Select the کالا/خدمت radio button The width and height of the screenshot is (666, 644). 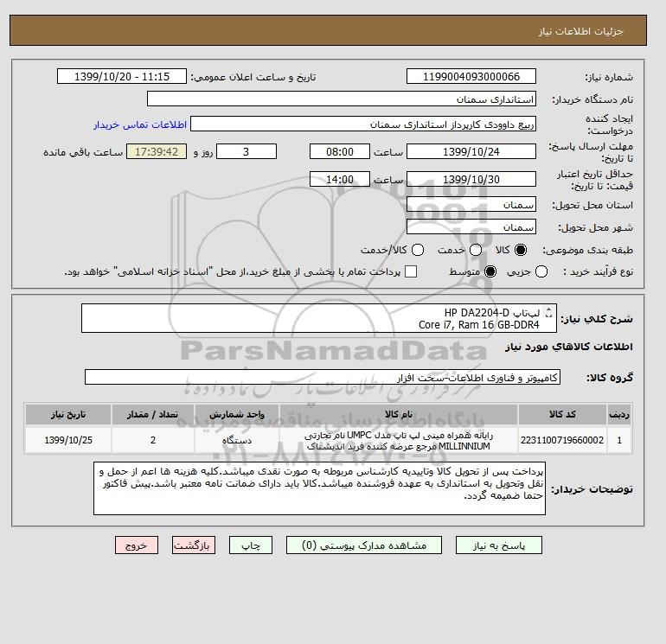tap(418, 250)
